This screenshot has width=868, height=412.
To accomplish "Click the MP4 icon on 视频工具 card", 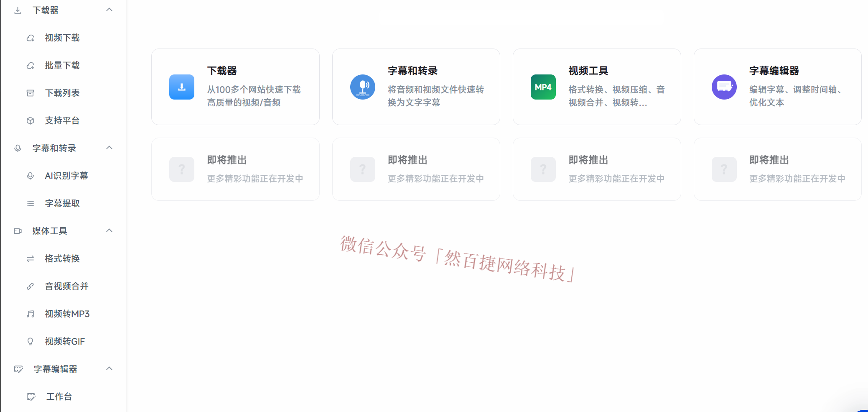I will 543,87.
